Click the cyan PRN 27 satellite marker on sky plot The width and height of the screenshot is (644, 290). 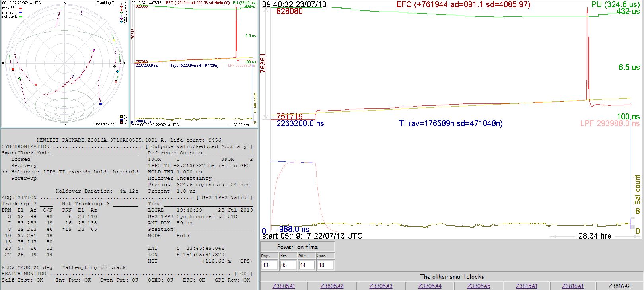coord(117,72)
